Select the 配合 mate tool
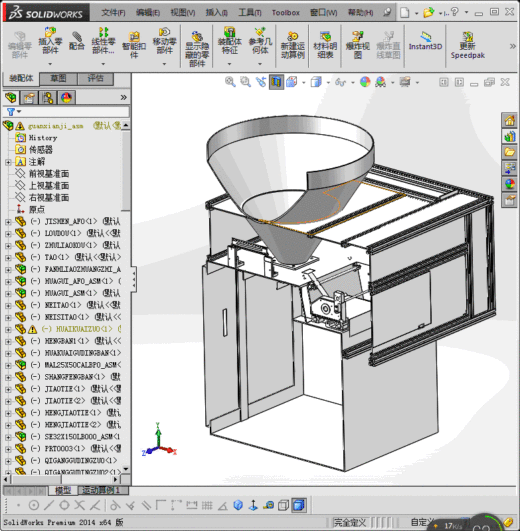This screenshot has height=531, width=520. pyautogui.click(x=77, y=41)
